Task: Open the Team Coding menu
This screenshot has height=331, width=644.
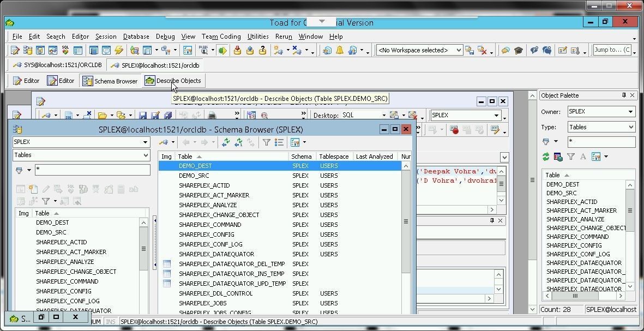Action: click(x=221, y=37)
